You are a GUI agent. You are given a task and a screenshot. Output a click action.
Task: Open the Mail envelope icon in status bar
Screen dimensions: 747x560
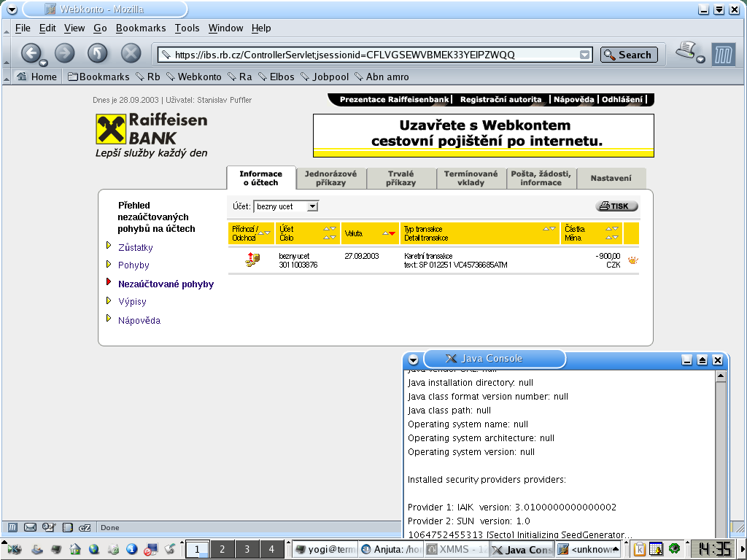(x=30, y=527)
